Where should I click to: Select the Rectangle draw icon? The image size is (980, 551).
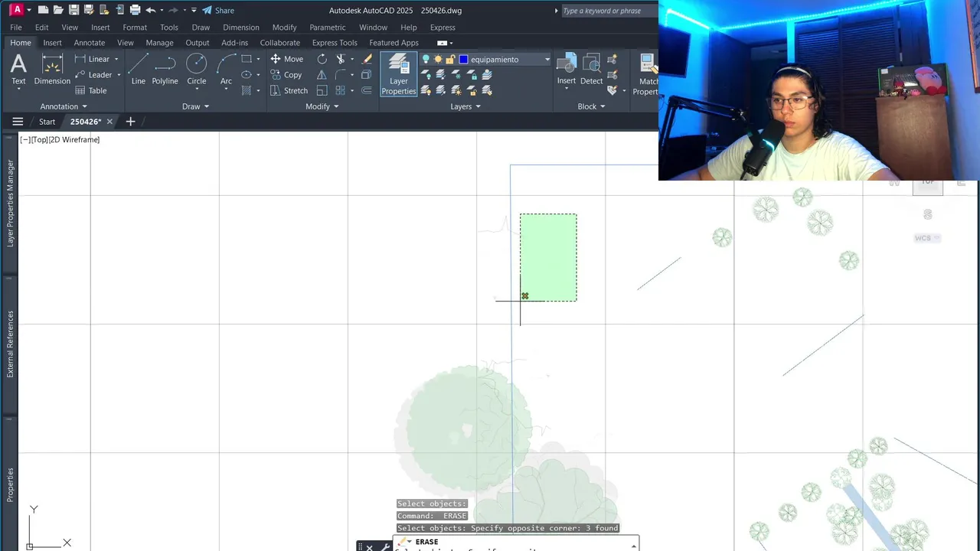(x=247, y=59)
